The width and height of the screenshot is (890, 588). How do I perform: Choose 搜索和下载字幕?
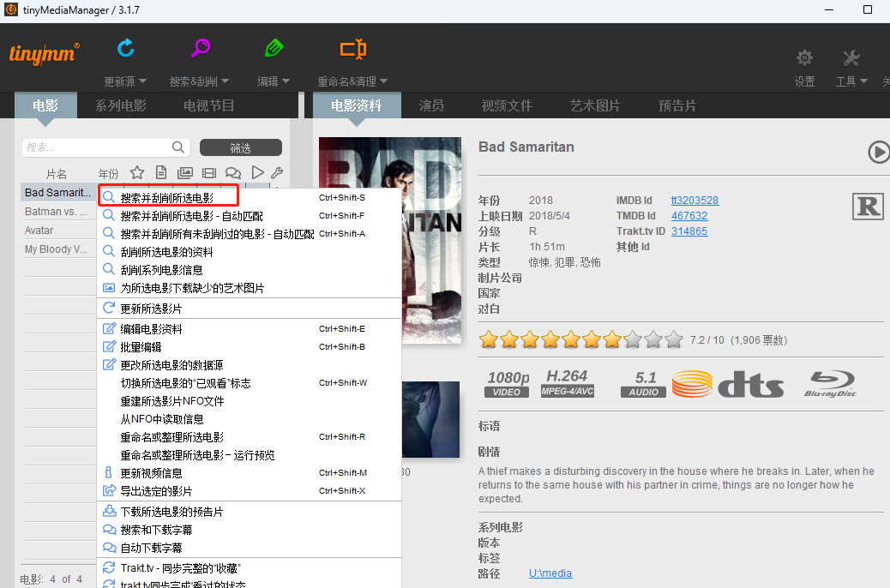[x=250, y=530]
